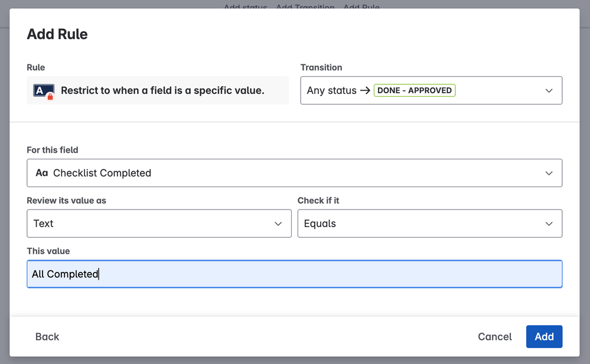Go Back to the previous step
This screenshot has height=364, width=590.
(47, 336)
